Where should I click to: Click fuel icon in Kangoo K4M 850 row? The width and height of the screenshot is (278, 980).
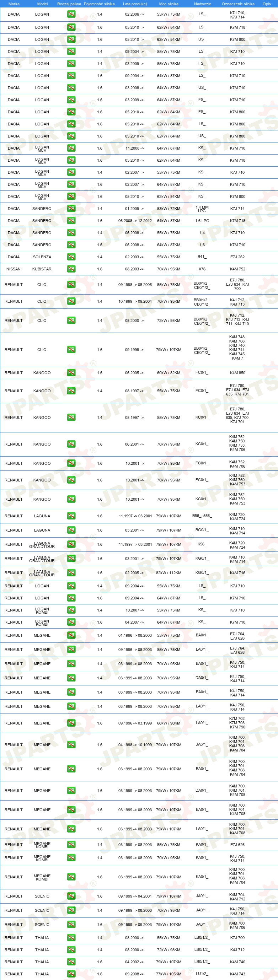pyautogui.click(x=71, y=372)
